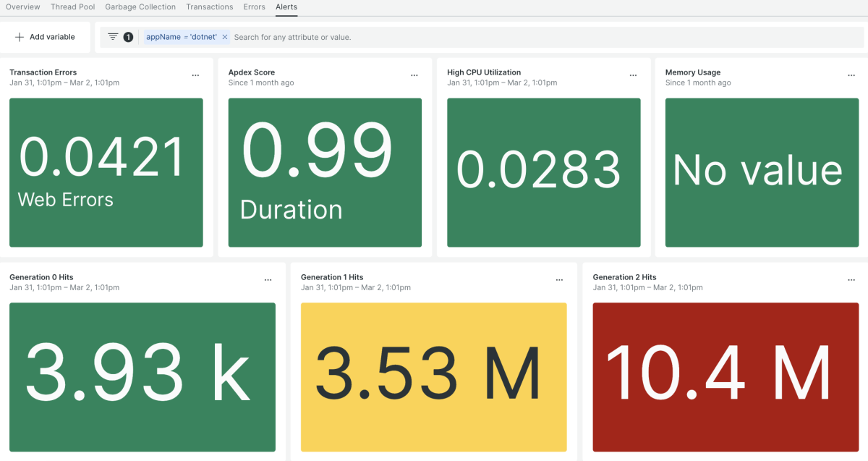Screen dimensions: 868x461
Task: Open Transaction Errors widget ellipsis menu
Action: click(x=195, y=75)
